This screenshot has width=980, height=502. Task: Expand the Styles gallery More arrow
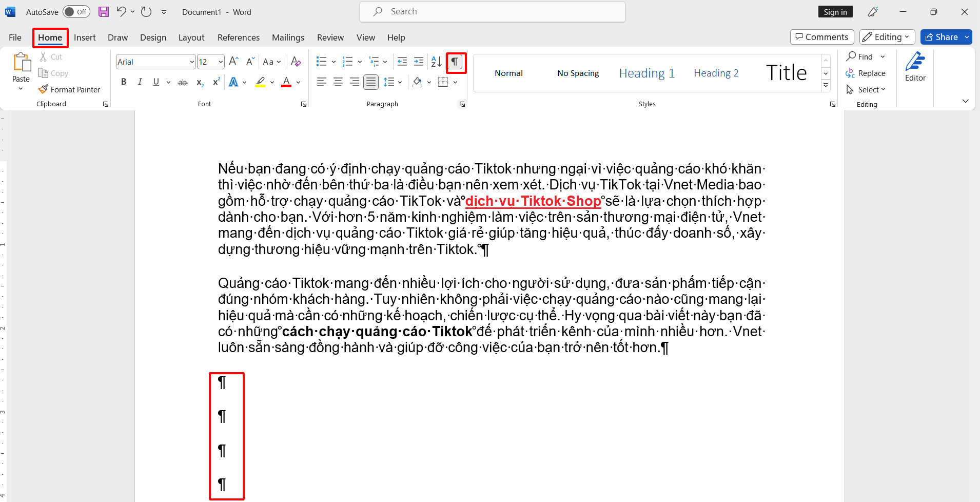[x=826, y=86]
